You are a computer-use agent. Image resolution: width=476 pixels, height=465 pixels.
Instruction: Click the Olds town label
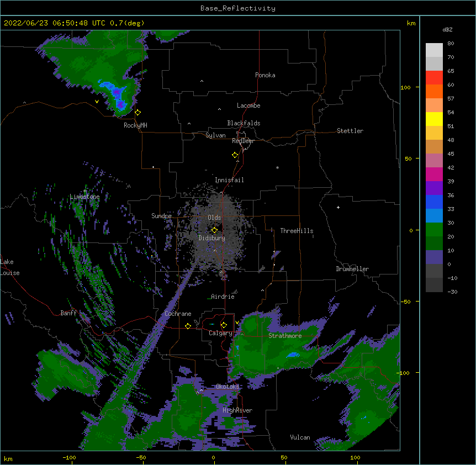(x=214, y=218)
